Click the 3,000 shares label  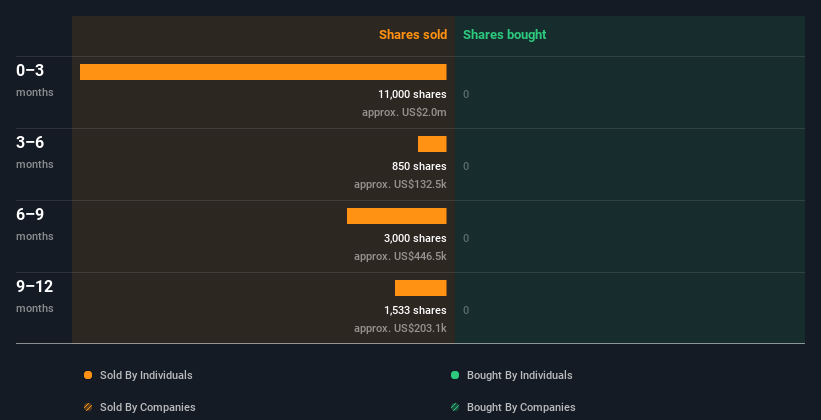pos(415,238)
